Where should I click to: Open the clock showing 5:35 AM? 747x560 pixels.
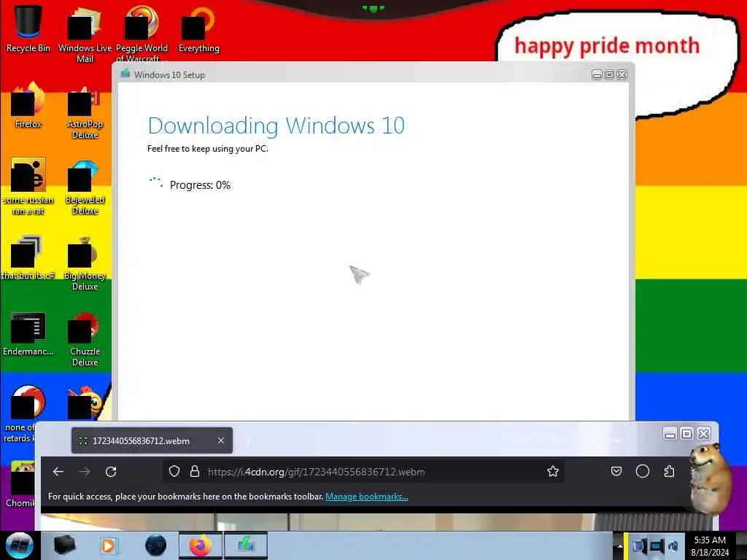tap(710, 546)
